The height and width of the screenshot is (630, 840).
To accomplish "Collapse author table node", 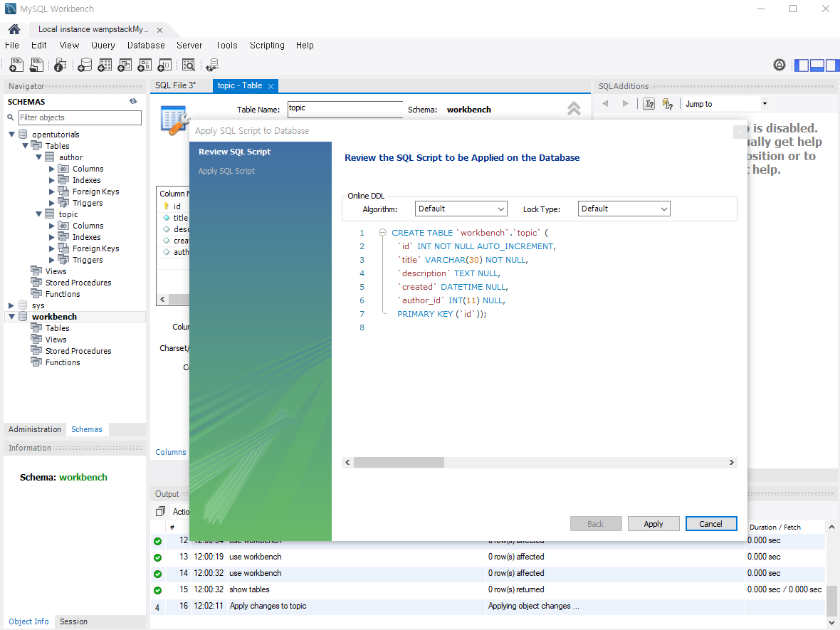I will pyautogui.click(x=38, y=157).
